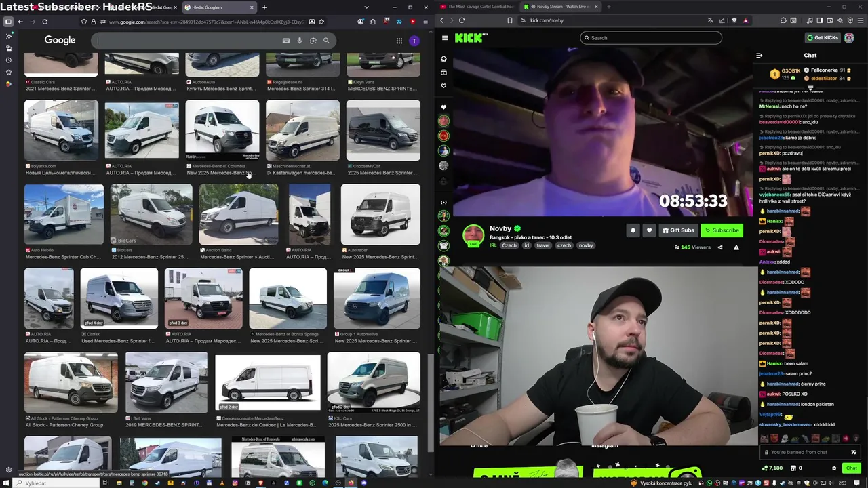Open the Firefox sidebar settings gear
Viewport: 868px width, 488px height.
pyautogui.click(x=8, y=470)
